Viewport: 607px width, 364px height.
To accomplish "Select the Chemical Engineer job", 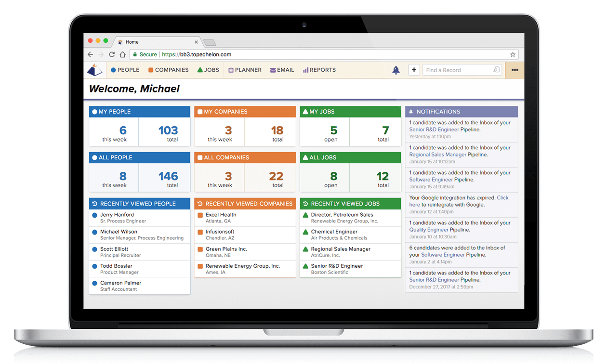I will click(334, 232).
